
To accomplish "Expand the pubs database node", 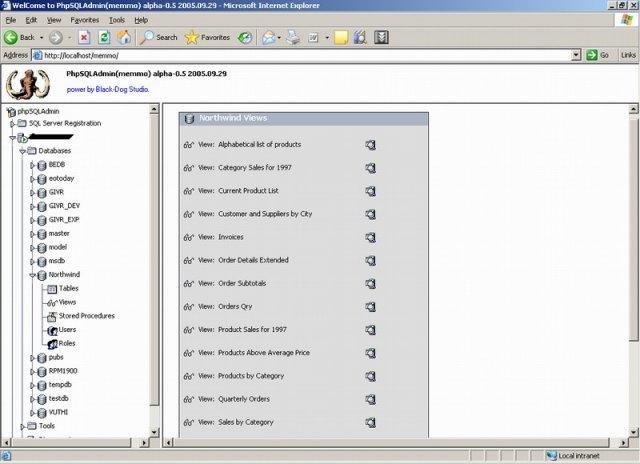I will click(x=32, y=357).
